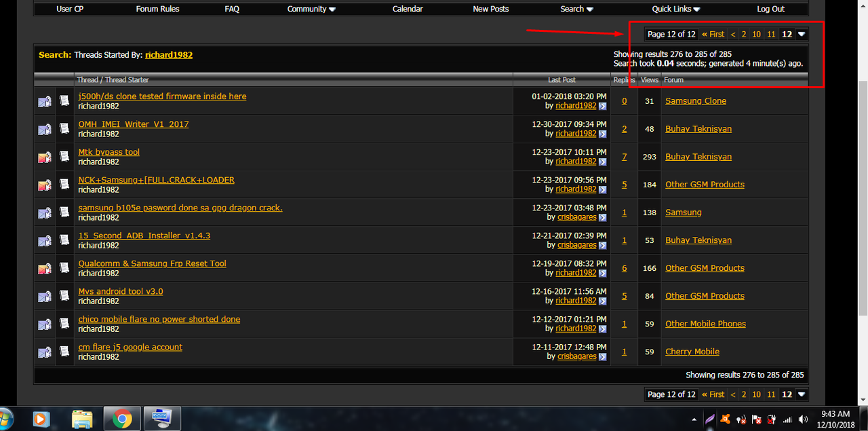
Task: Click replies count 7 for 'Mtk bypass tool'
Action: [x=625, y=157]
